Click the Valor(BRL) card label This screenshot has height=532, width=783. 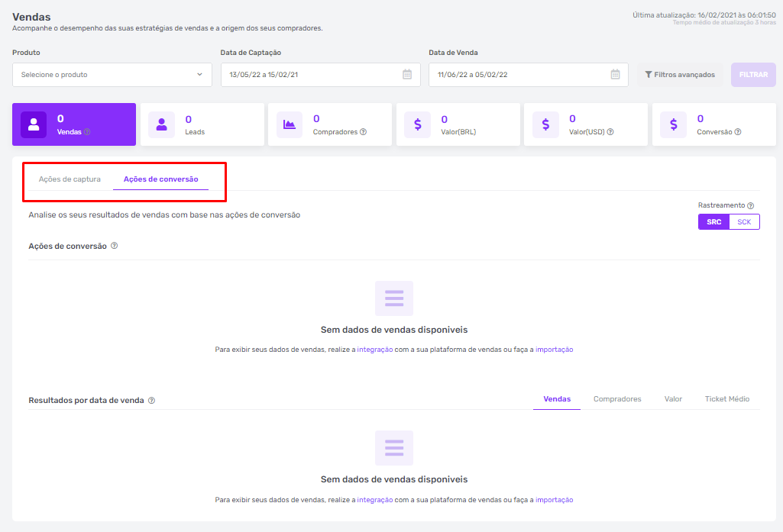tap(458, 132)
